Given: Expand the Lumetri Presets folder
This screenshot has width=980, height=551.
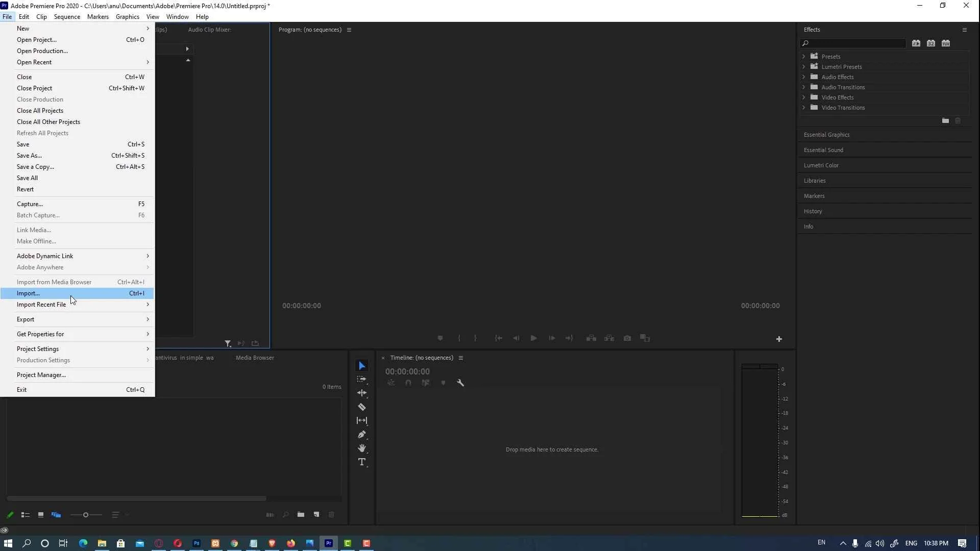Looking at the screenshot, I should (804, 67).
